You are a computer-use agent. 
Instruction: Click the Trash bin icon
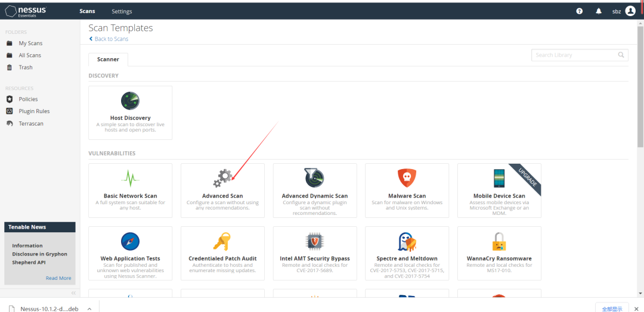pos(10,67)
